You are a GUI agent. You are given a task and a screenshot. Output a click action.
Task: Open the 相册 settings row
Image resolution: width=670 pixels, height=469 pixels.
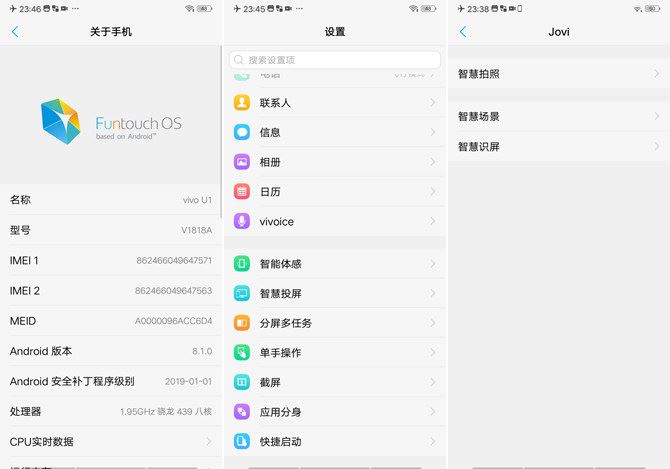tap(335, 162)
